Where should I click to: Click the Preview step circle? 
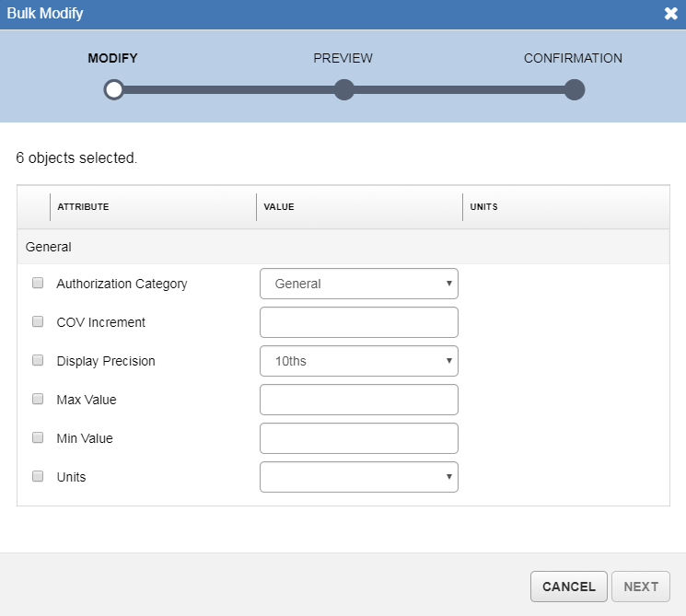(x=343, y=89)
